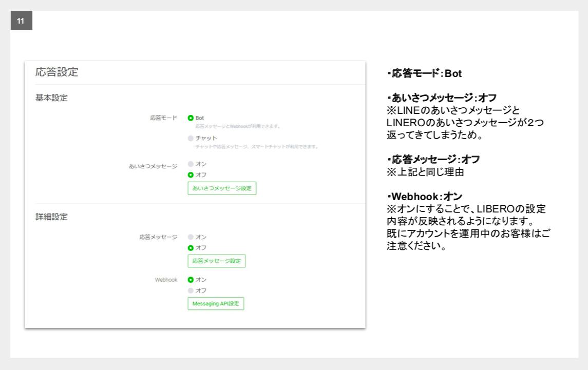The image size is (588, 370).
Task: Choose オフ radio for 応答メッセージ
Action: [191, 248]
